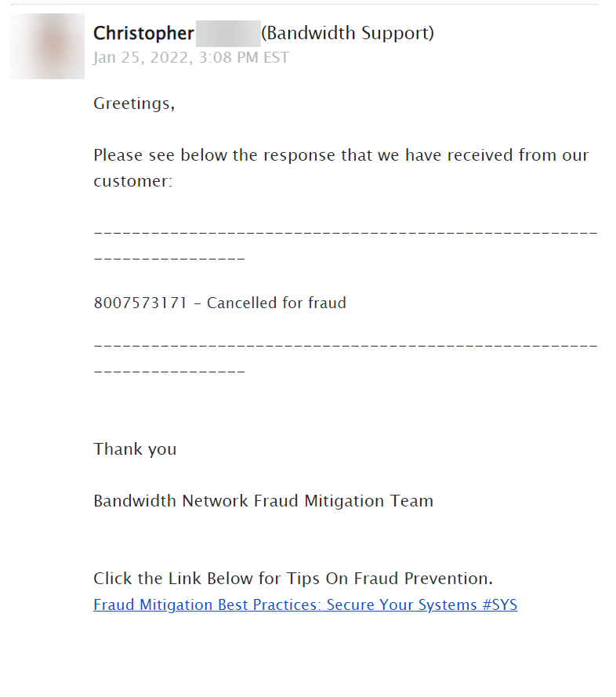This screenshot has width=616, height=697.
Task: Click the 'Thank you' line
Action: click(135, 449)
